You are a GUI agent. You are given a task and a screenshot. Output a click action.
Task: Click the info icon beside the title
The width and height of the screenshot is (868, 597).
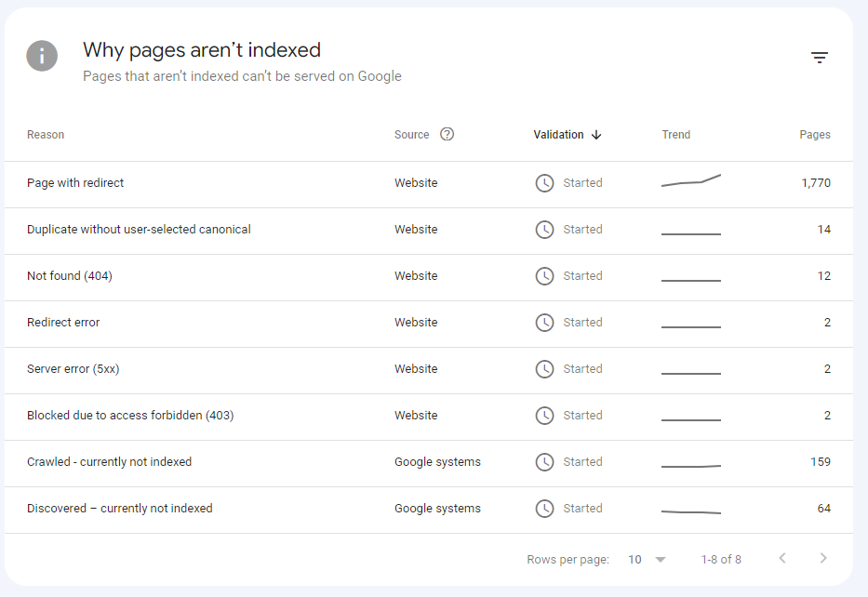click(42, 56)
